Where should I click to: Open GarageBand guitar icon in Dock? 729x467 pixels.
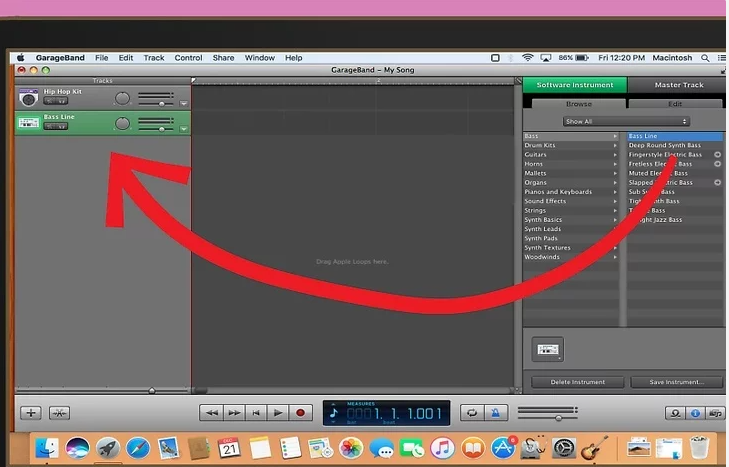593,448
